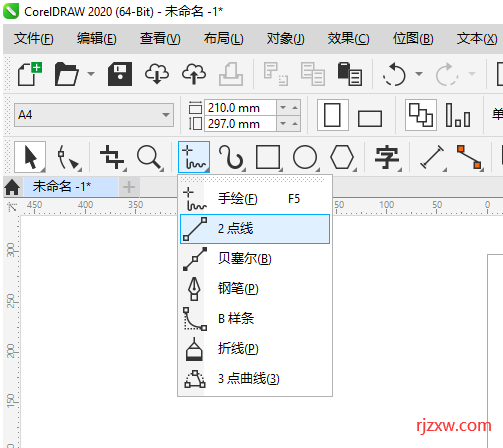Screen dimensions: 503x448
Task: Click the page width field 210.0 mm
Action: point(240,108)
